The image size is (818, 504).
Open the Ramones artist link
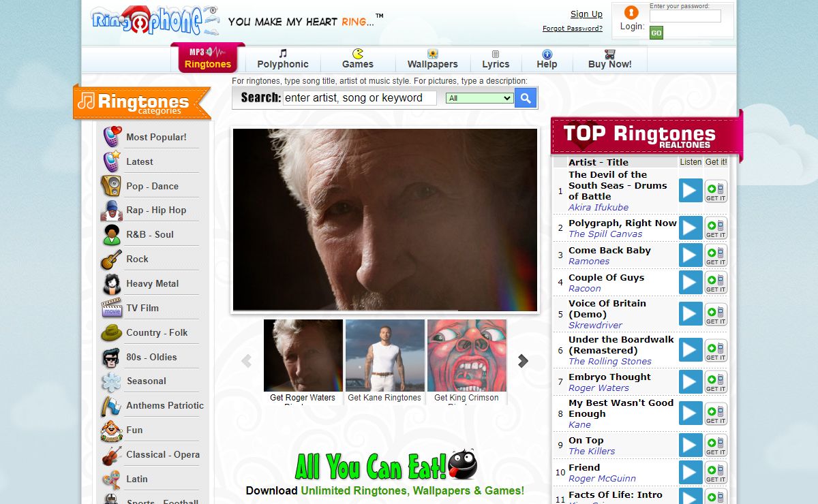tap(589, 261)
